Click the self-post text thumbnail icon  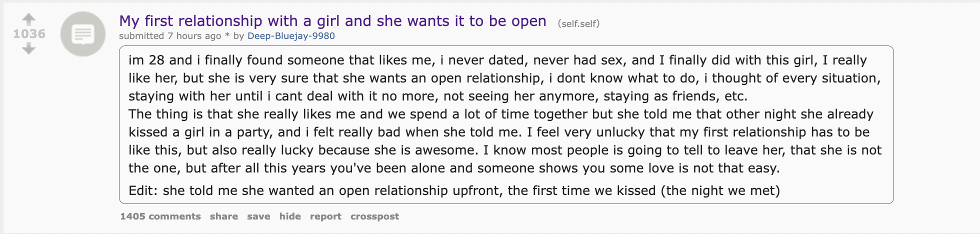coord(82,34)
